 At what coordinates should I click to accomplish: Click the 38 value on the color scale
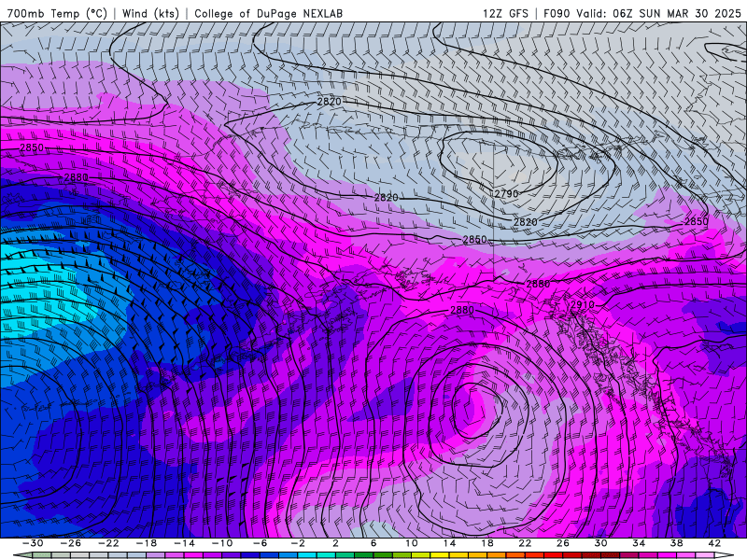[676, 543]
